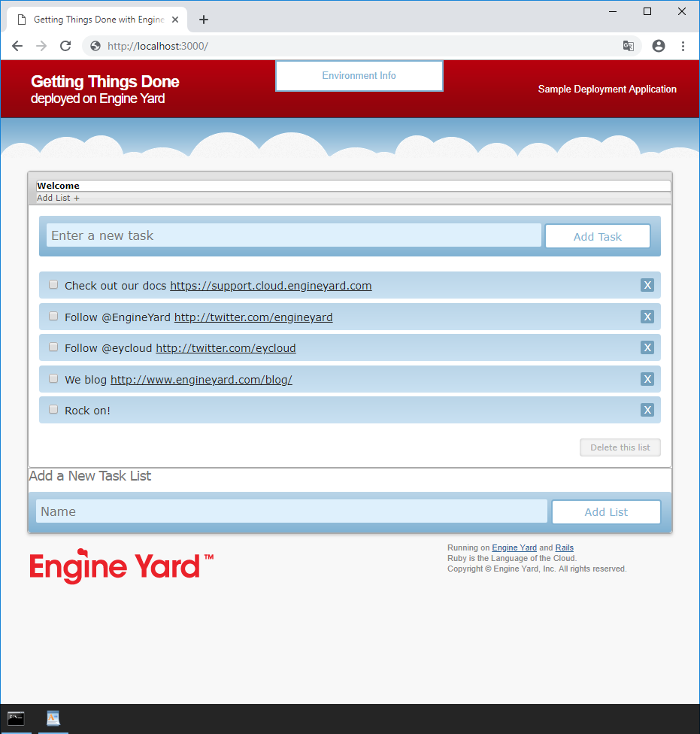Viewport: 700px width, 734px height.
Task: Select the Welcome list tab
Action: (58, 186)
